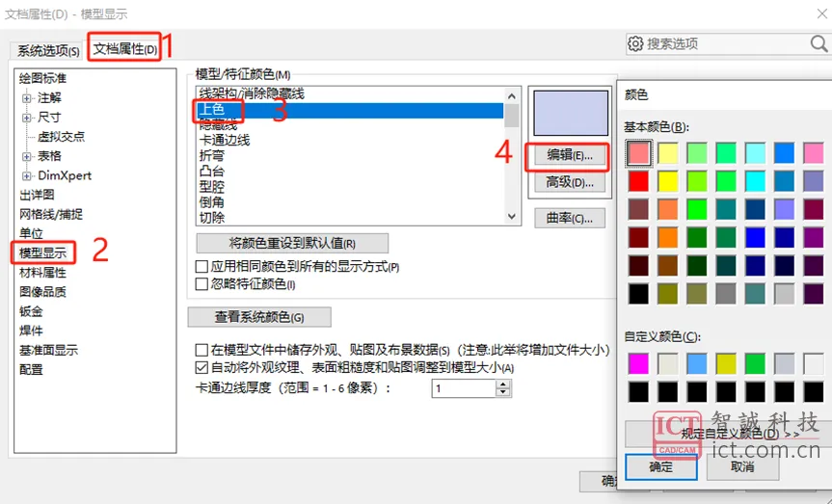
Task: Click the gear icon in search options
Action: [635, 43]
